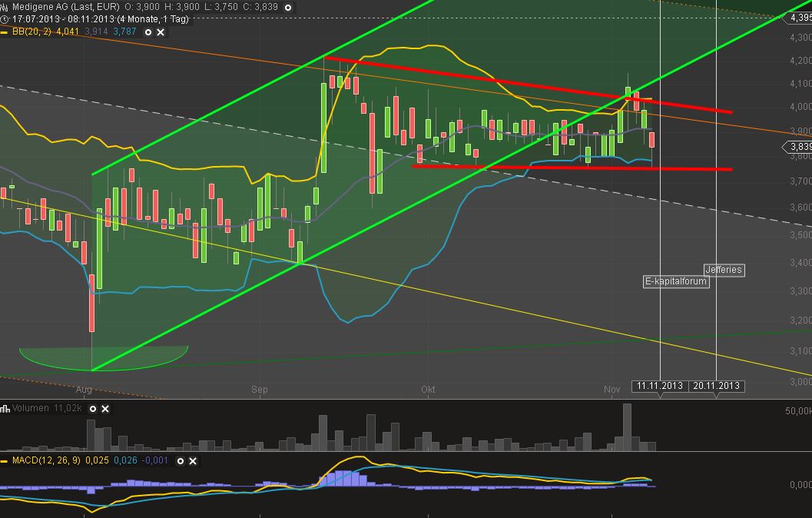
Task: Click the upper Bollinger value 4,041
Action: [68, 32]
